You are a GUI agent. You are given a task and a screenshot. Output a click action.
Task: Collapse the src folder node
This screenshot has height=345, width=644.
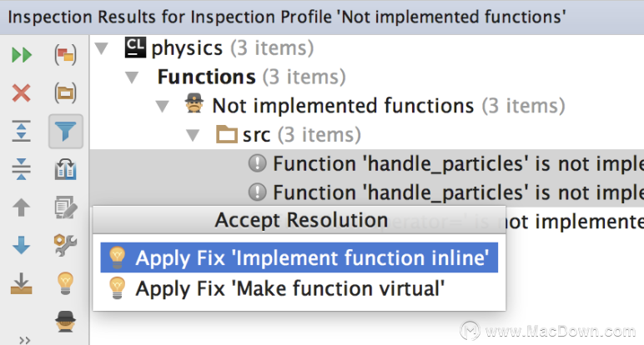(193, 135)
